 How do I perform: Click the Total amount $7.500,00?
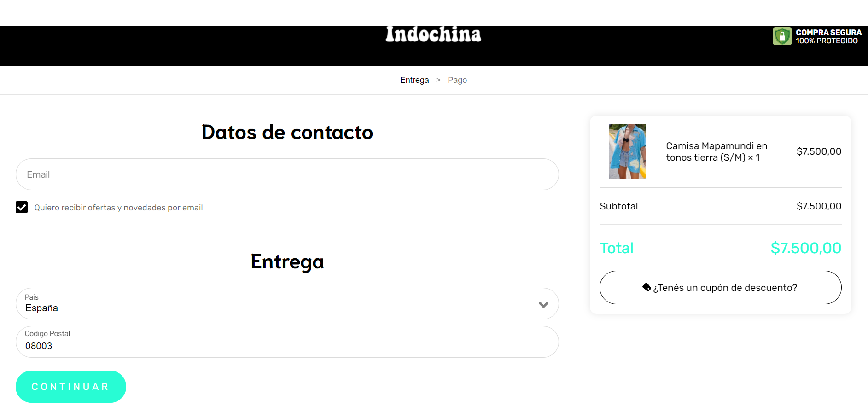click(x=806, y=248)
